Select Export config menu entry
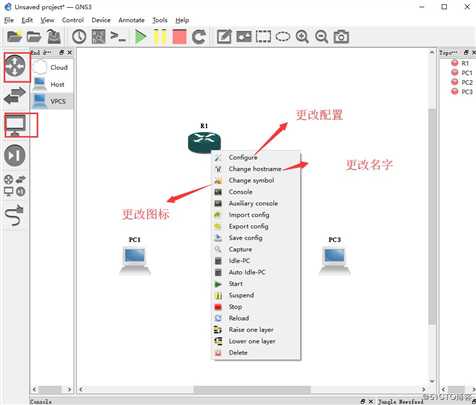 (256, 226)
